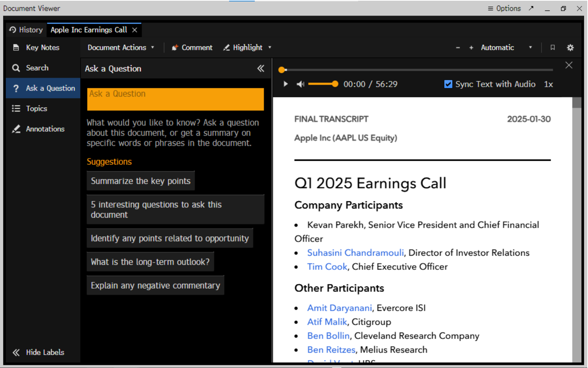Choose Identify any points related to opportunity
This screenshot has height=368, width=588.
(x=170, y=239)
